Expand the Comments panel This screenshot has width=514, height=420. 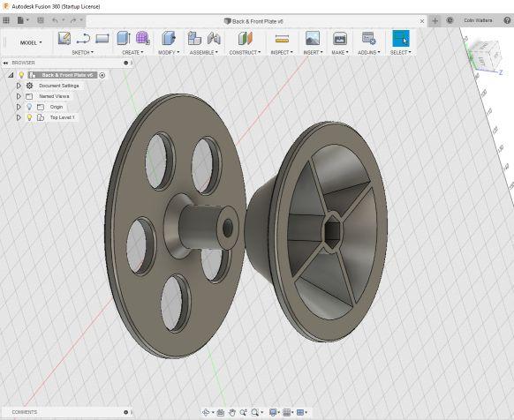(126, 412)
